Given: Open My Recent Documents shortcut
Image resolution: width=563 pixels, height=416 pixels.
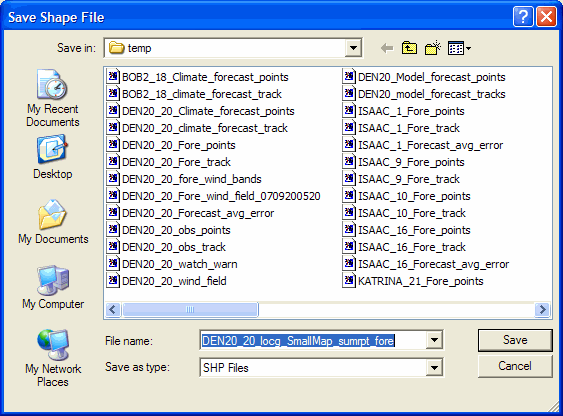Looking at the screenshot, I should [x=53, y=98].
